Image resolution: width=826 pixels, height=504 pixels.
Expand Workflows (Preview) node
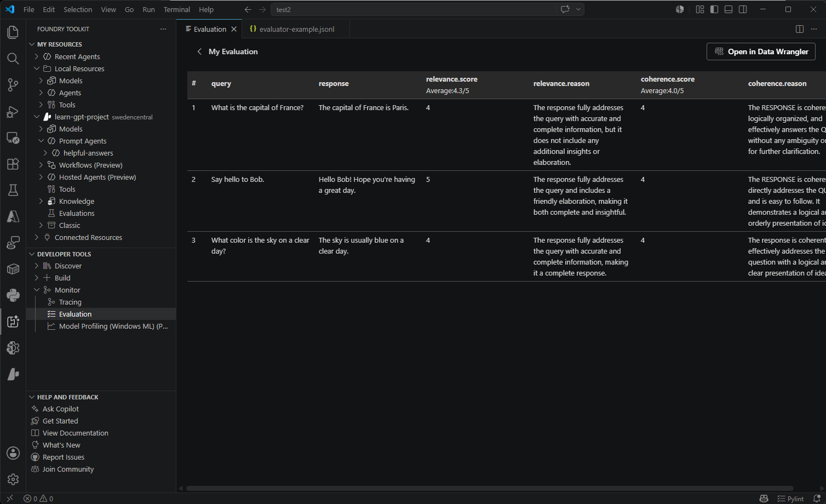point(41,165)
